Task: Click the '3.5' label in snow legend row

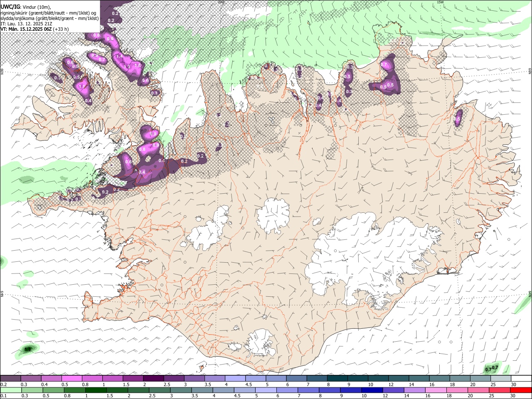Action: tap(208, 384)
